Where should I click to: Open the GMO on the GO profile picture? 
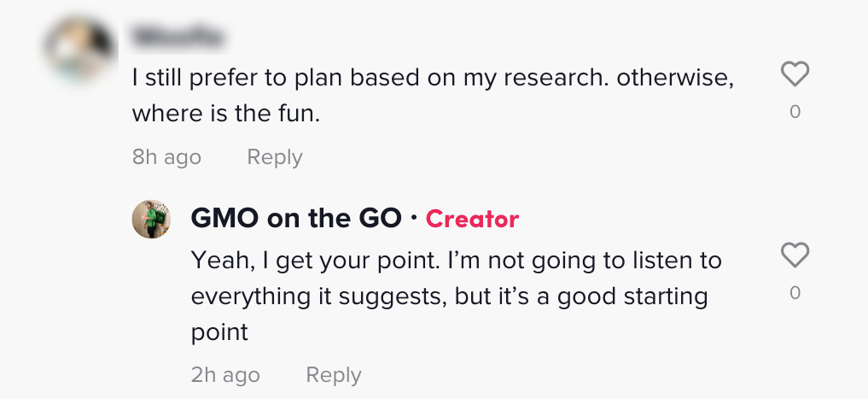pyautogui.click(x=151, y=220)
